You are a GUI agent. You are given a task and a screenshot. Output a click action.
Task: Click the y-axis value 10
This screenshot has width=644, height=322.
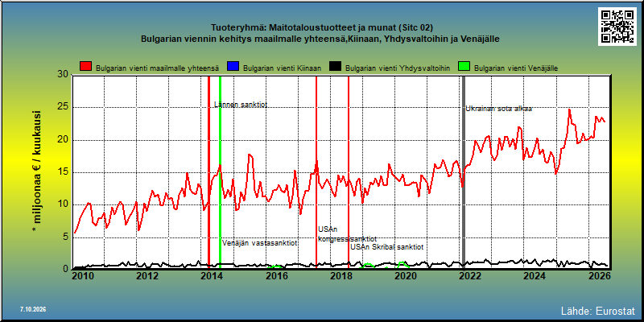point(63,204)
